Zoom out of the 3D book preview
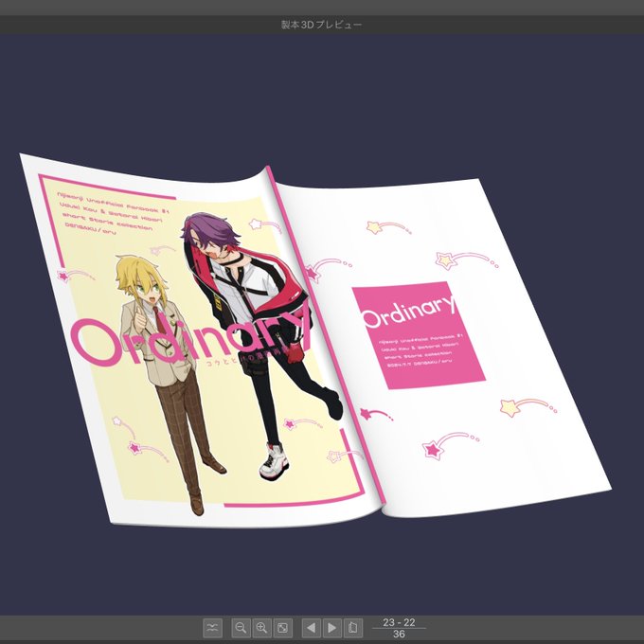This screenshot has height=644, width=644. click(241, 628)
